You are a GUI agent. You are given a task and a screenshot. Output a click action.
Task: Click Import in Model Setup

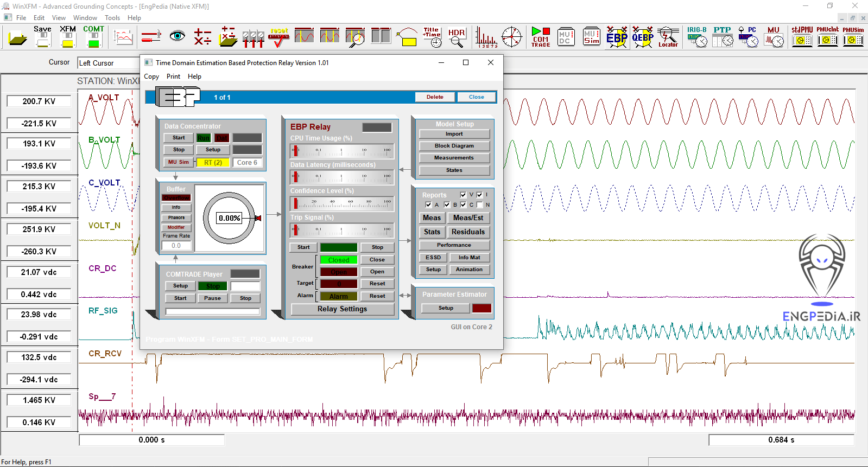point(454,134)
